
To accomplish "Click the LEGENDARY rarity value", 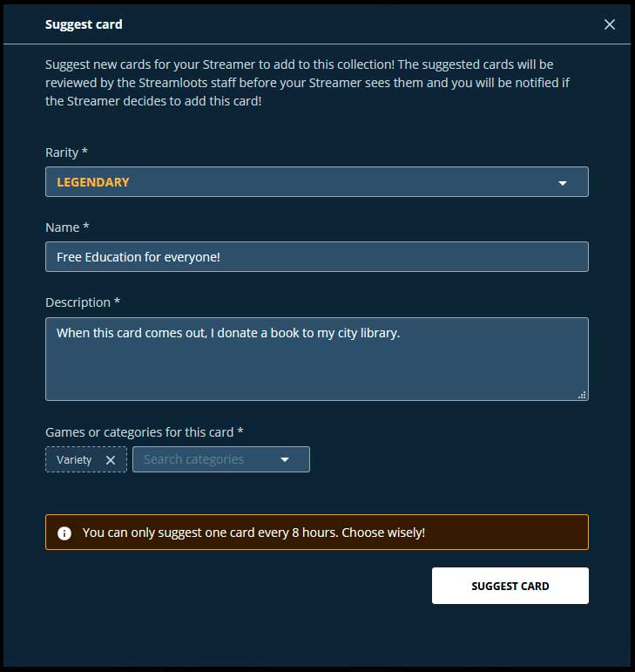I will click(x=93, y=182).
